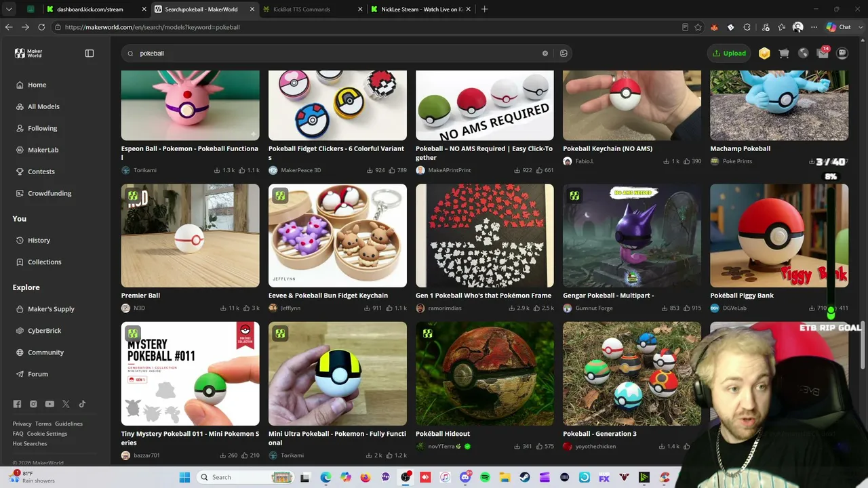Open Firefox from the taskbar
This screenshot has width=868, height=488.
(x=366, y=477)
